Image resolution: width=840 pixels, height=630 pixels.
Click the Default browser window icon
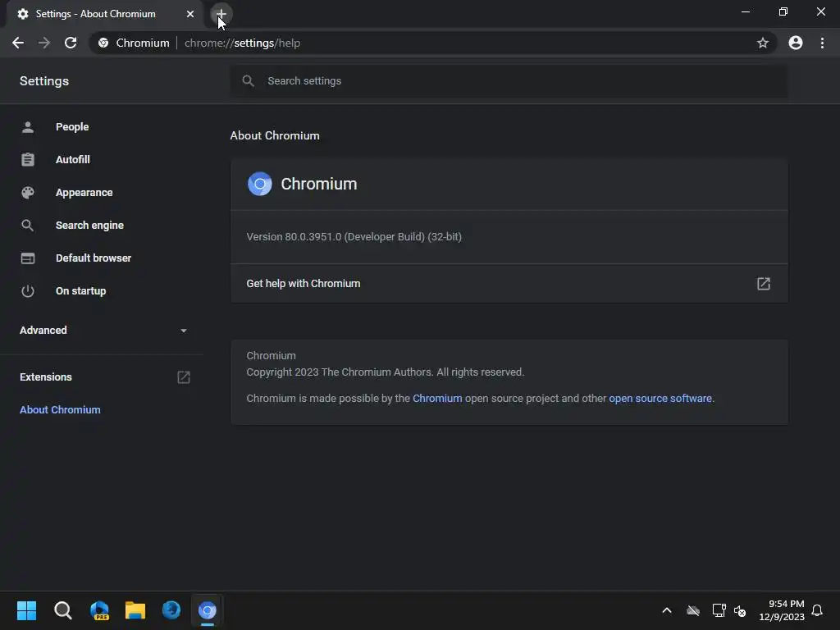[x=28, y=258]
